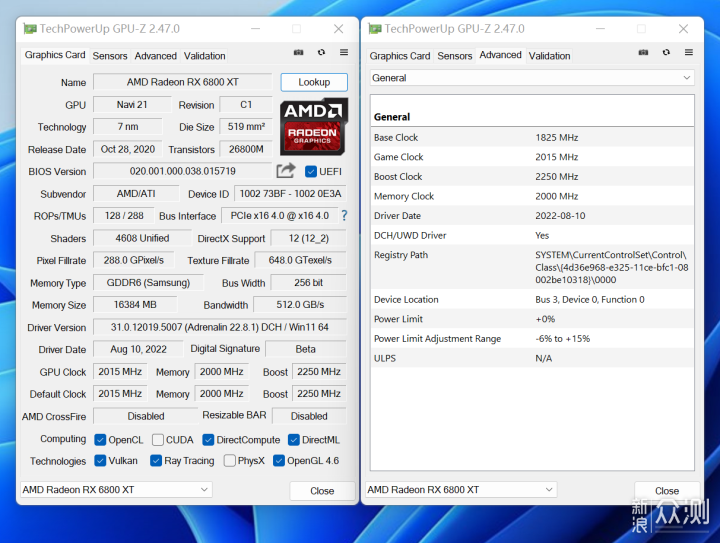Switch to Validation tab in left window
Image resolution: width=720 pixels, height=543 pixels.
[204, 56]
